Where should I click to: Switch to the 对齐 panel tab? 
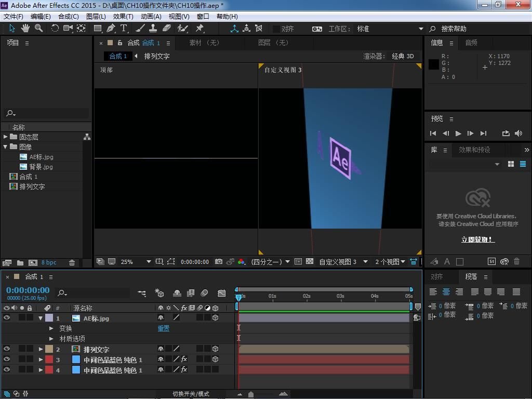(x=436, y=277)
